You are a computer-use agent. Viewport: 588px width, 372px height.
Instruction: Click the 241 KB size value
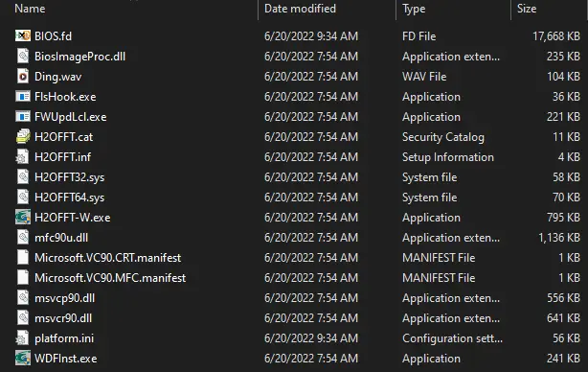563,359
